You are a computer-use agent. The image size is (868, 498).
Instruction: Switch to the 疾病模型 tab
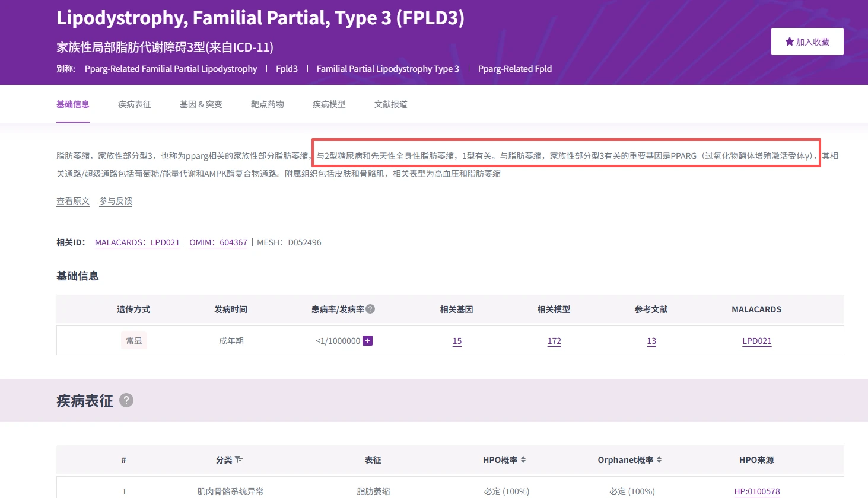click(329, 104)
